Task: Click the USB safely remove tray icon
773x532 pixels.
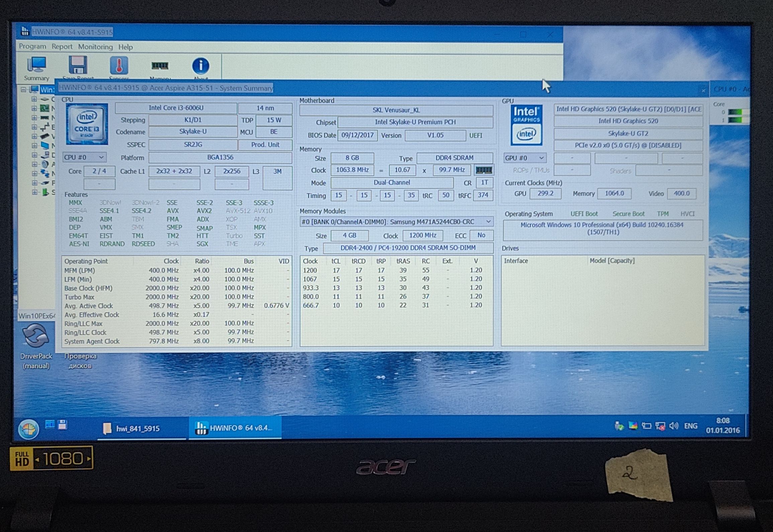Action: point(619,426)
